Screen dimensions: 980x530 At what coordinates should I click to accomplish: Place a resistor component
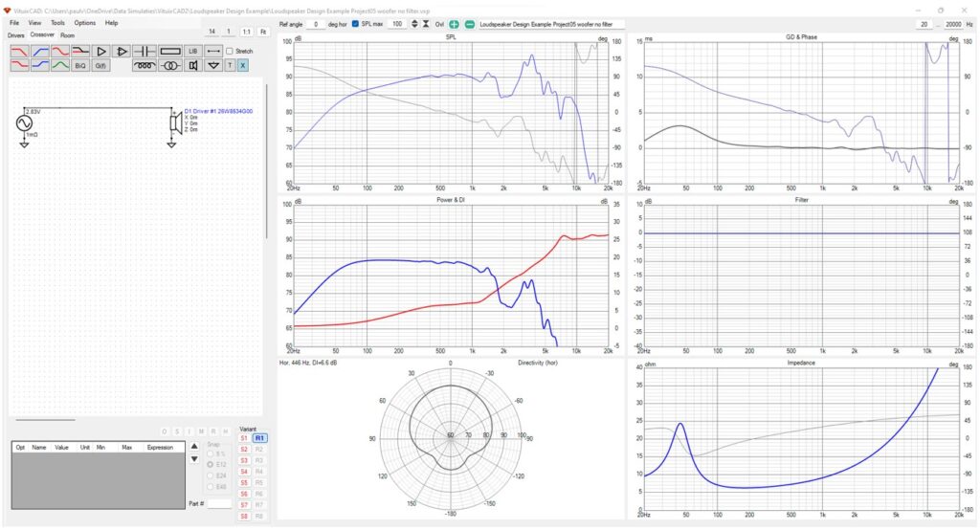point(170,52)
